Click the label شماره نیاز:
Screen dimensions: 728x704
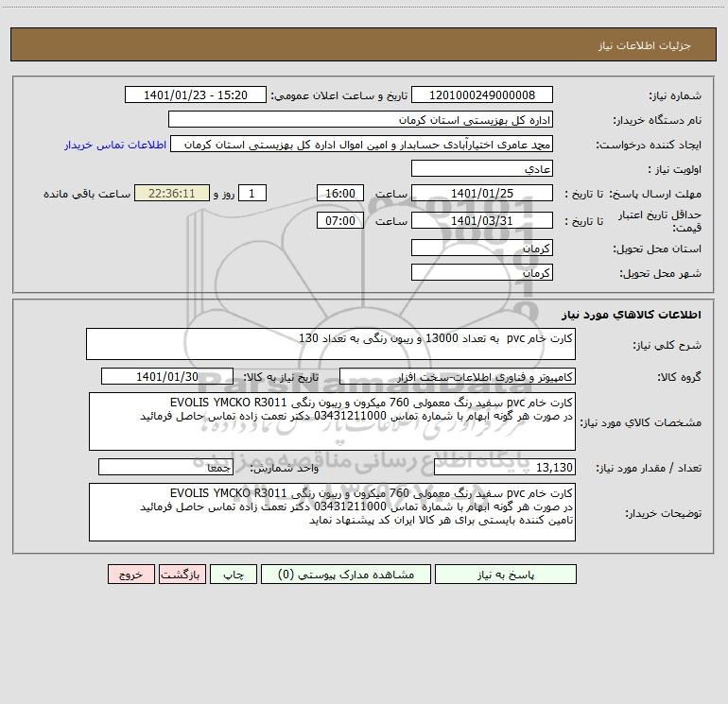(675, 95)
